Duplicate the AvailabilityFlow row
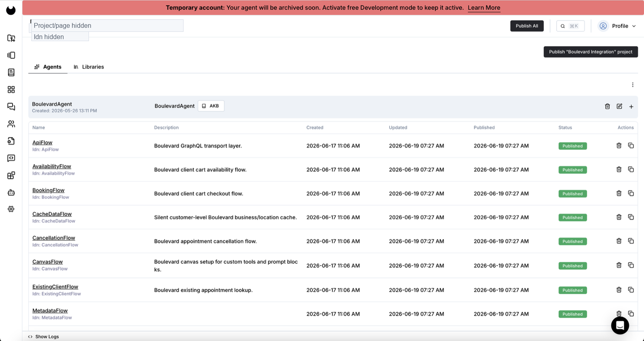The image size is (644, 341). 631,169
